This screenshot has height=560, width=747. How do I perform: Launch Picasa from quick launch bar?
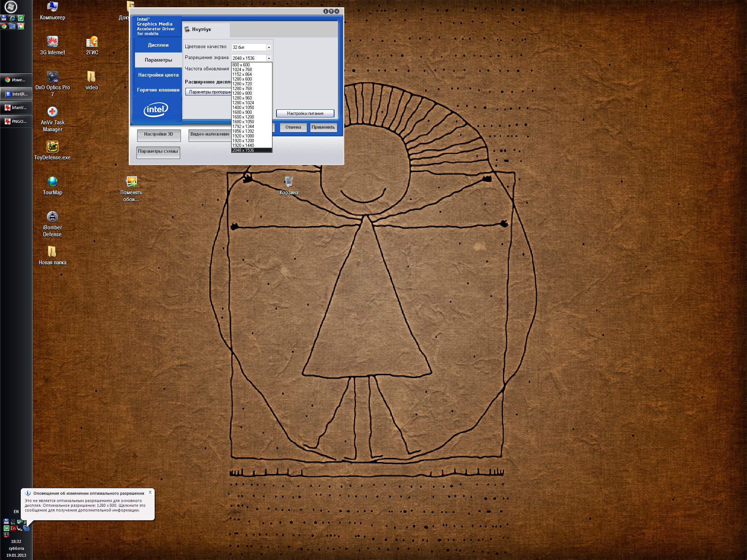(21, 26)
